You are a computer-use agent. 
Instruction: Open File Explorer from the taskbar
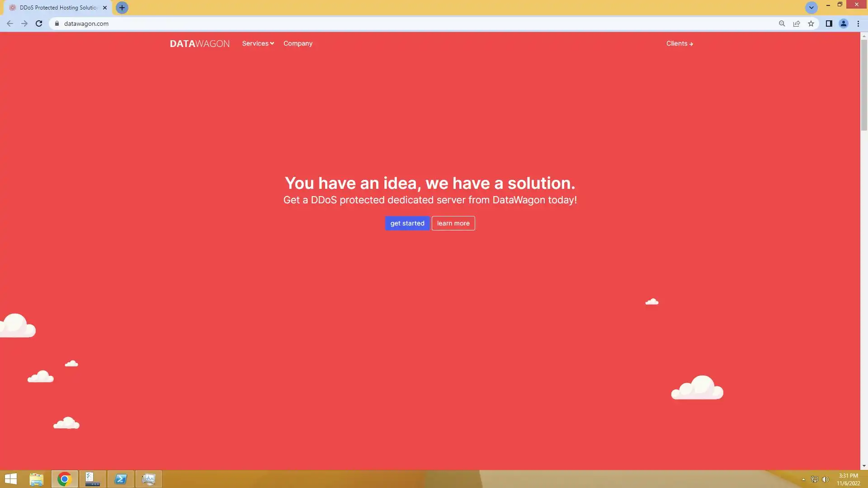[36, 479]
